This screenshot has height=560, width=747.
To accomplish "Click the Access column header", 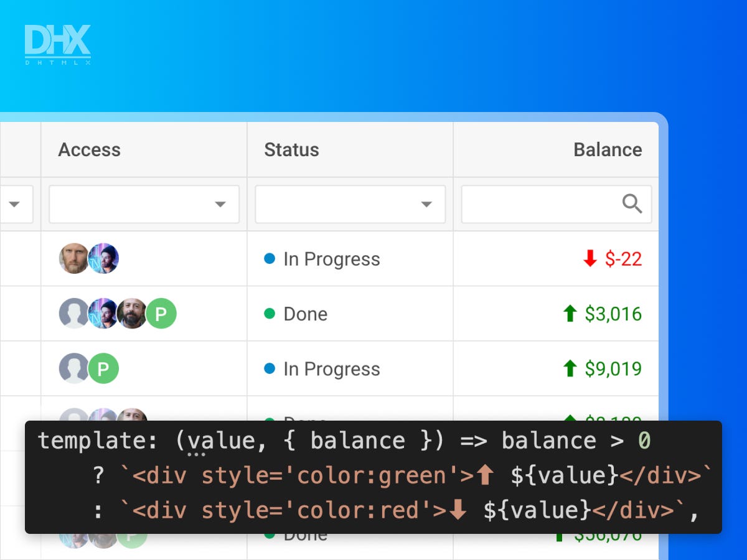I will pyautogui.click(x=90, y=149).
